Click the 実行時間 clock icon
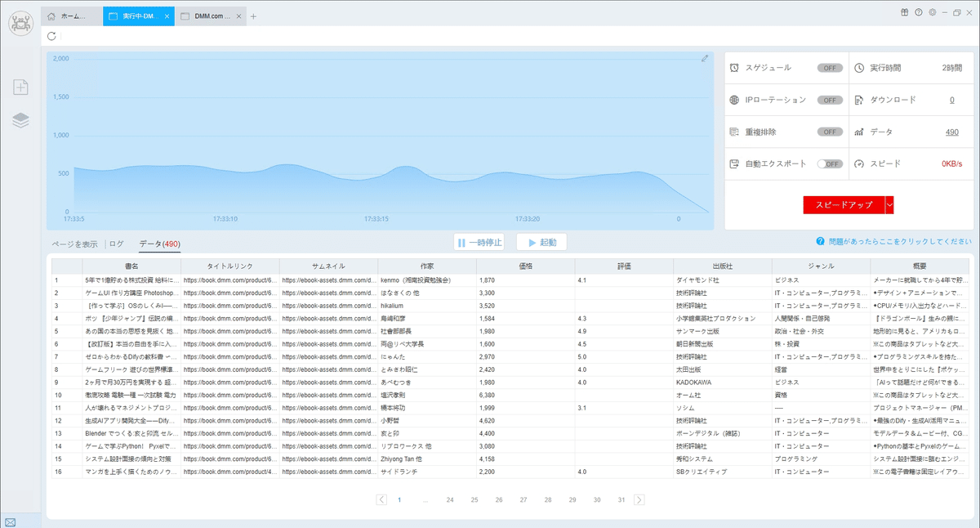 859,68
